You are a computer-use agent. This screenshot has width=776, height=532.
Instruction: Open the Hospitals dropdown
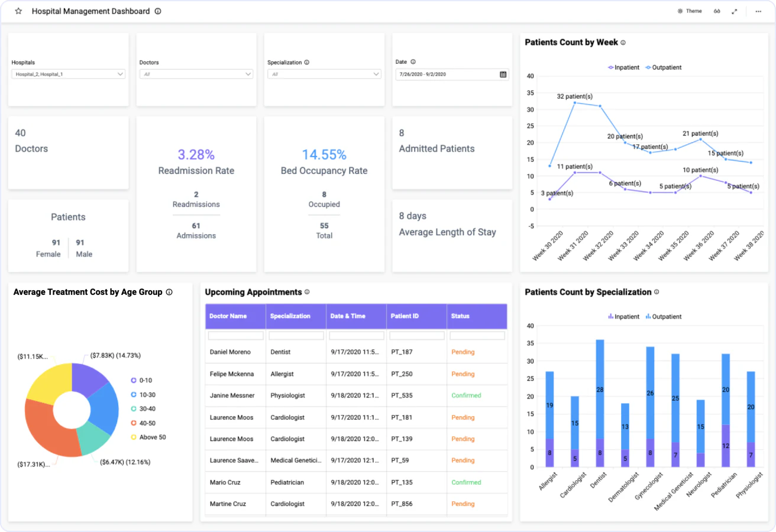68,74
